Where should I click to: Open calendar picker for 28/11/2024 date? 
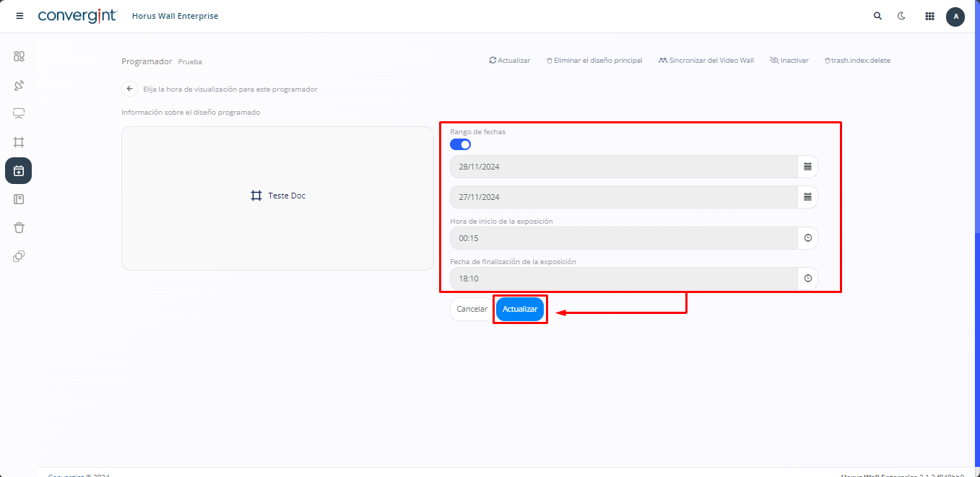pos(807,167)
